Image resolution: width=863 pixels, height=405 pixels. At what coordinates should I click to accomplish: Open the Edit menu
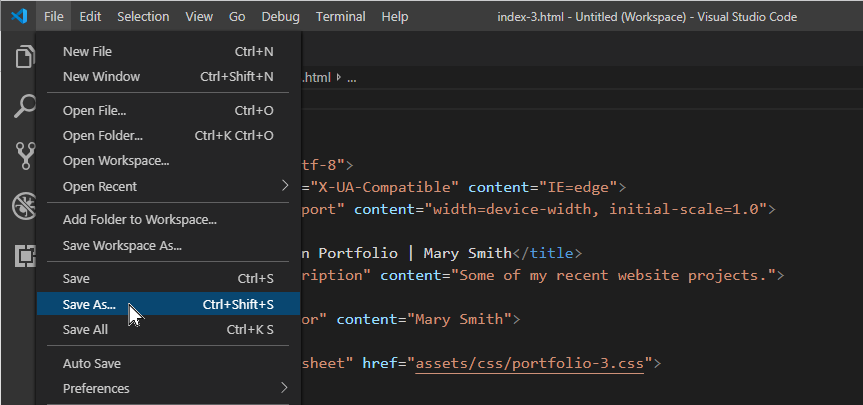coord(90,17)
